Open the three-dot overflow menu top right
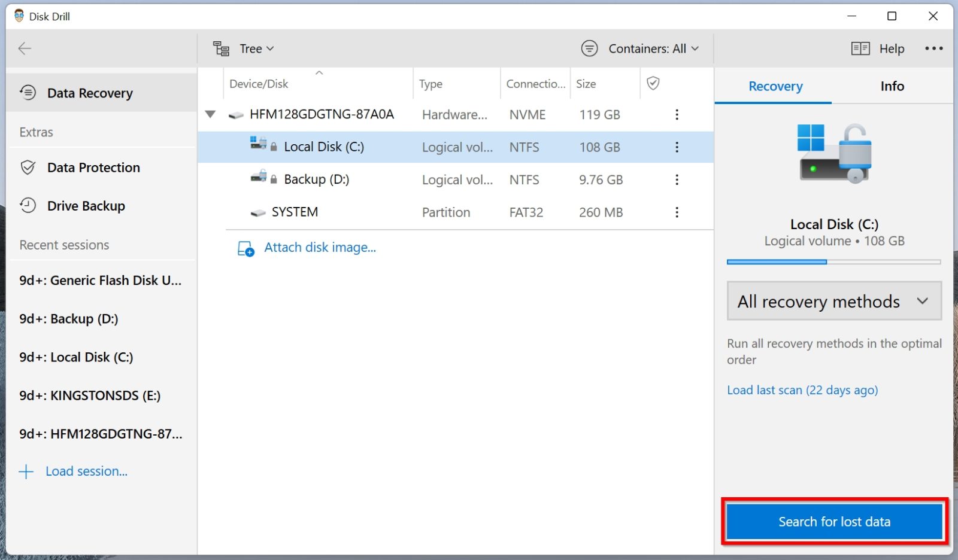Image resolution: width=958 pixels, height=560 pixels. 934,48
